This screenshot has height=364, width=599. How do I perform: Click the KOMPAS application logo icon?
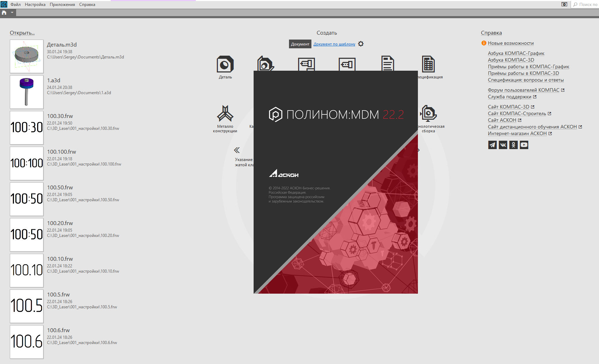coord(4,4)
